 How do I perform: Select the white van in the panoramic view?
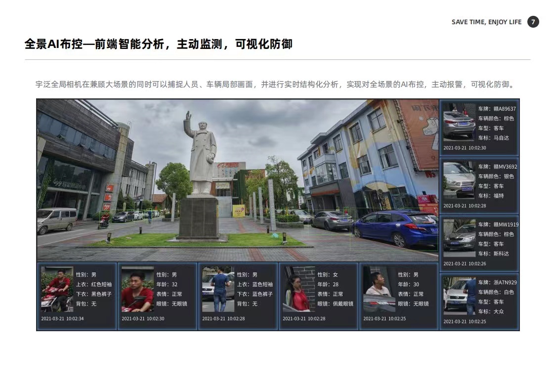click(x=56, y=220)
